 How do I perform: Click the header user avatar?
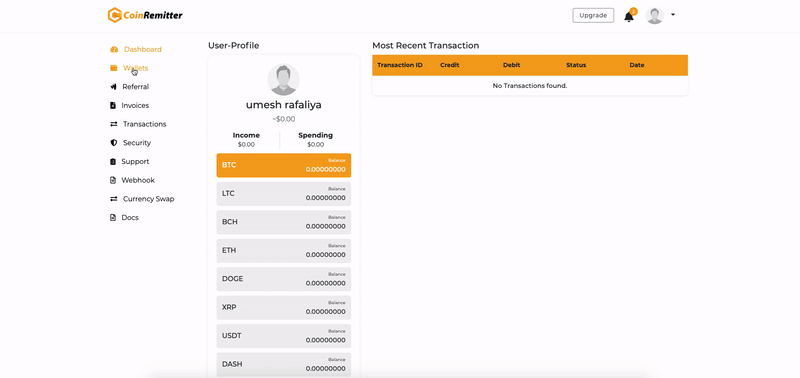point(654,15)
